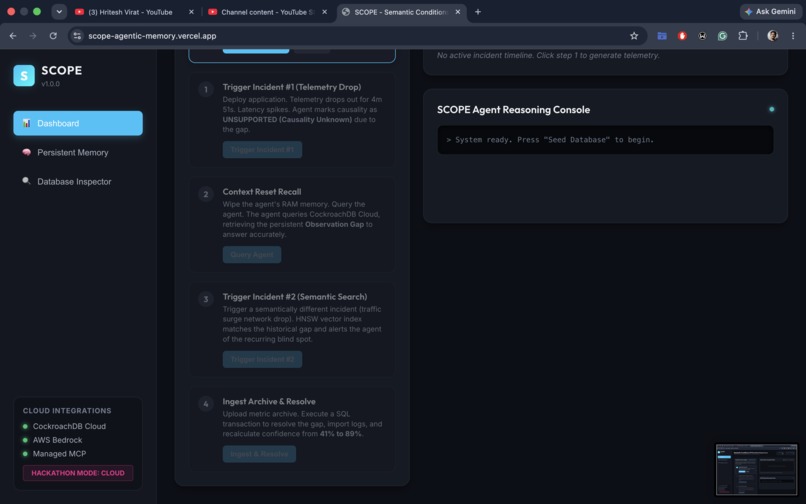The height and width of the screenshot is (504, 806).
Task: Close the Channel content tab
Action: pyautogui.click(x=324, y=12)
